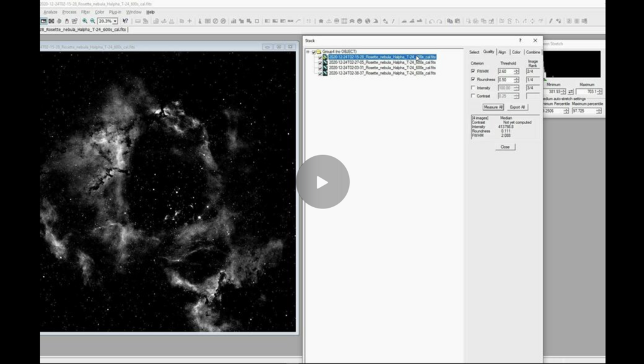The image size is (644, 364).
Task: Uncheck the 2020-12-24T02-27-05 file checkbox
Action: 320,62
